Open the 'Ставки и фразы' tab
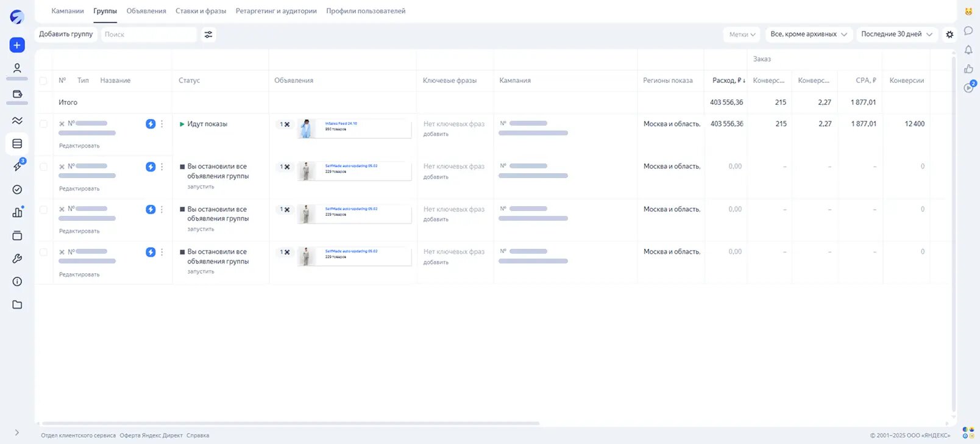Viewport: 980px width, 444px height. (201, 11)
